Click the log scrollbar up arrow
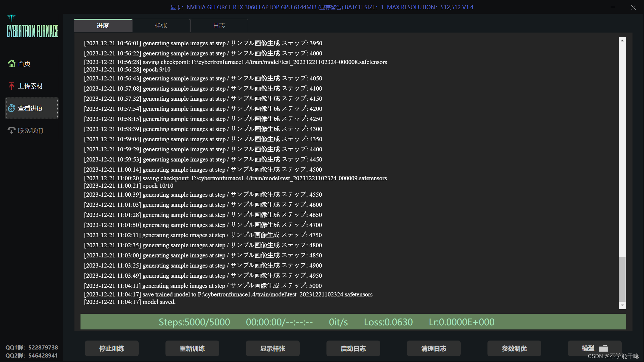 [x=622, y=41]
